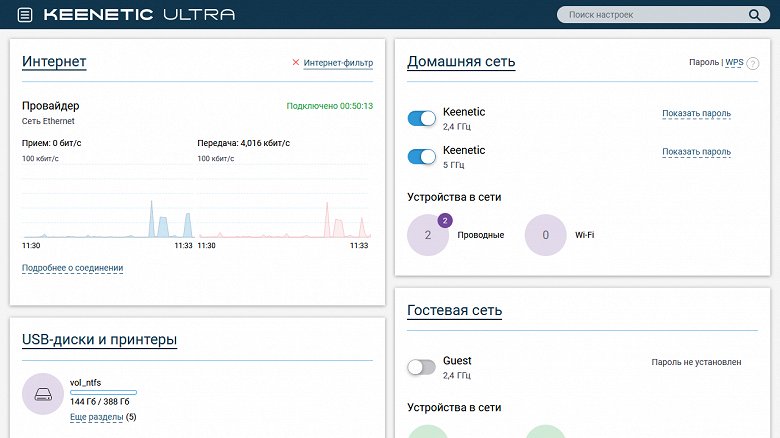
Task: Click the purple badge with number 2
Action: tap(445, 220)
